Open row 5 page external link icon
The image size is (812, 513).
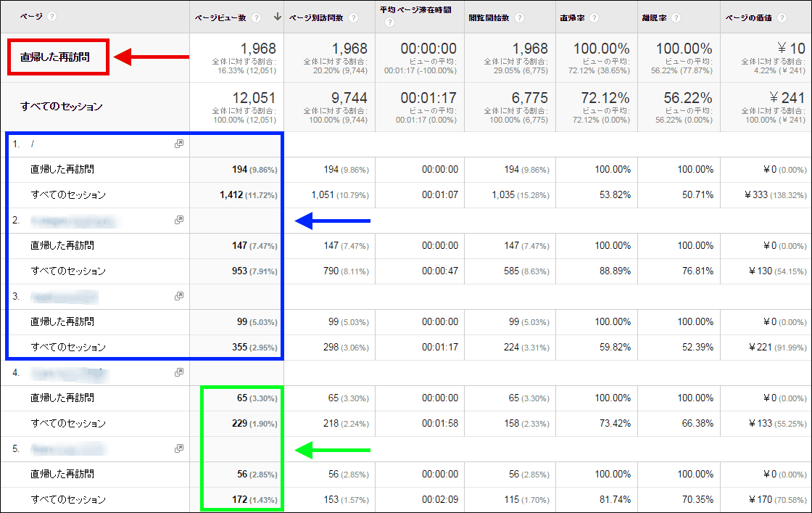[178, 448]
